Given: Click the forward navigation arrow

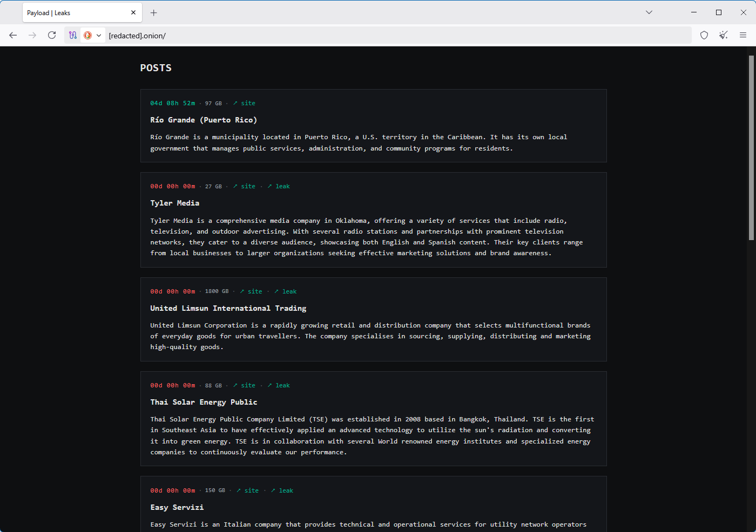Looking at the screenshot, I should (32, 36).
